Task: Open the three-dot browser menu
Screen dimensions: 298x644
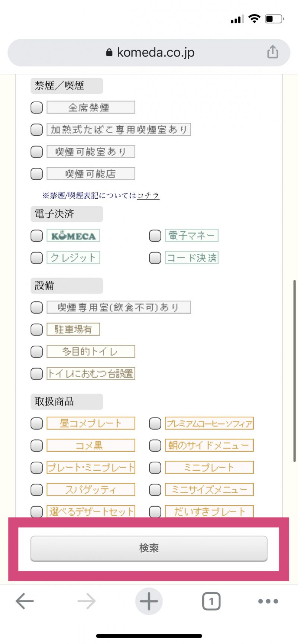Action: click(x=268, y=601)
